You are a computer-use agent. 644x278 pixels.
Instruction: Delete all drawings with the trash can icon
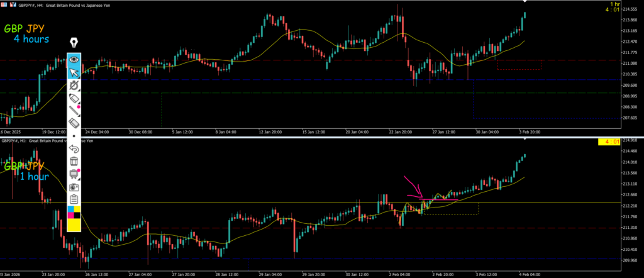click(x=74, y=162)
